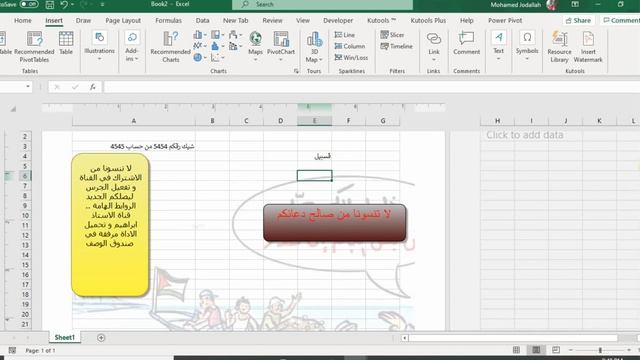The image size is (640, 360).
Task: Open the Add-ins dropdown
Action: [x=131, y=46]
